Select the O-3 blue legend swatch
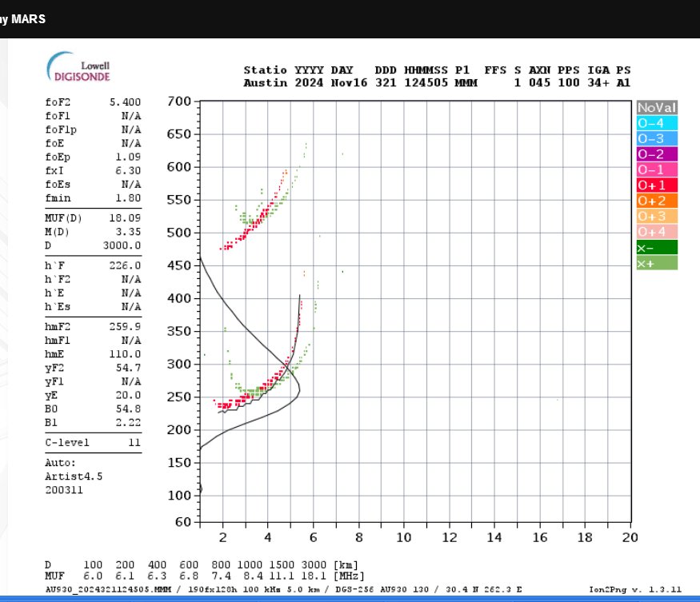 pos(657,138)
